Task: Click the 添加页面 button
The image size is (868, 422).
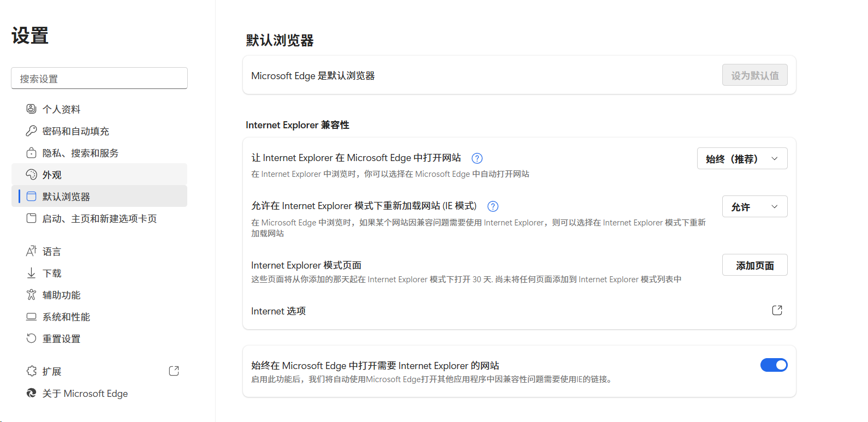Action: click(755, 265)
